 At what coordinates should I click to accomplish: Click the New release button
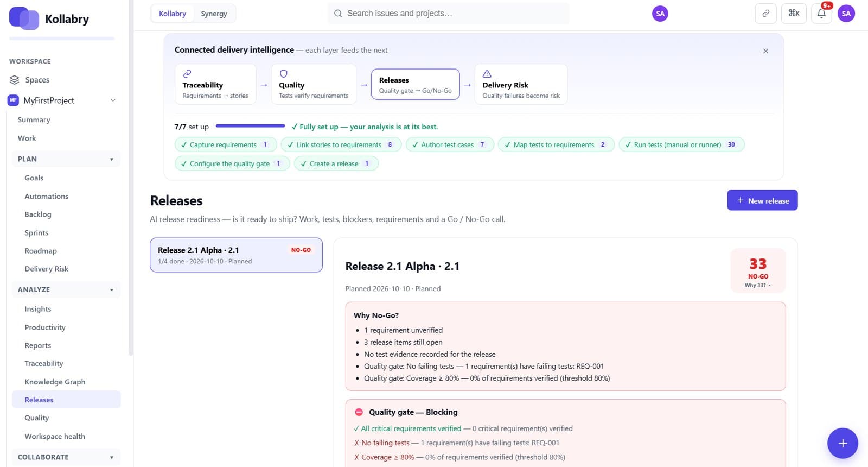click(x=762, y=200)
